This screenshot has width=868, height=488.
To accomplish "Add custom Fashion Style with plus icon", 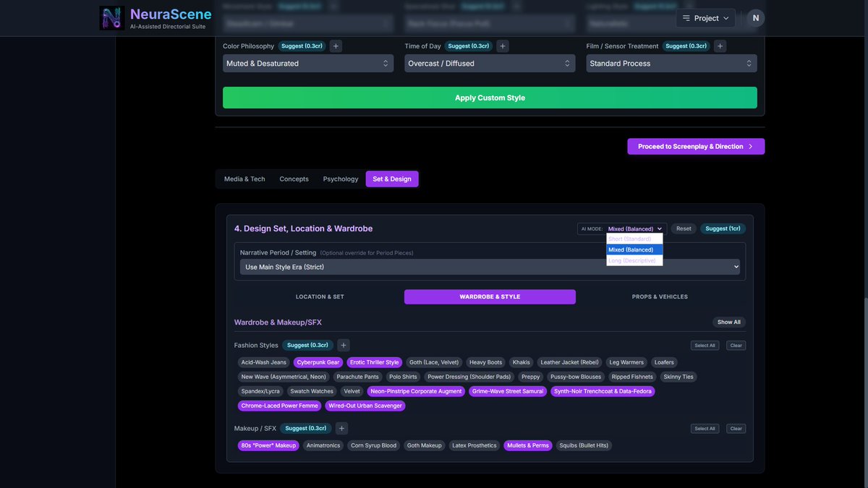I will pos(344,346).
